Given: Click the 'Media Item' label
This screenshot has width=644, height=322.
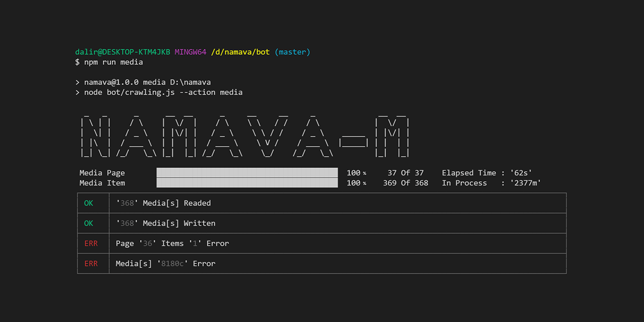Looking at the screenshot, I should point(102,183).
